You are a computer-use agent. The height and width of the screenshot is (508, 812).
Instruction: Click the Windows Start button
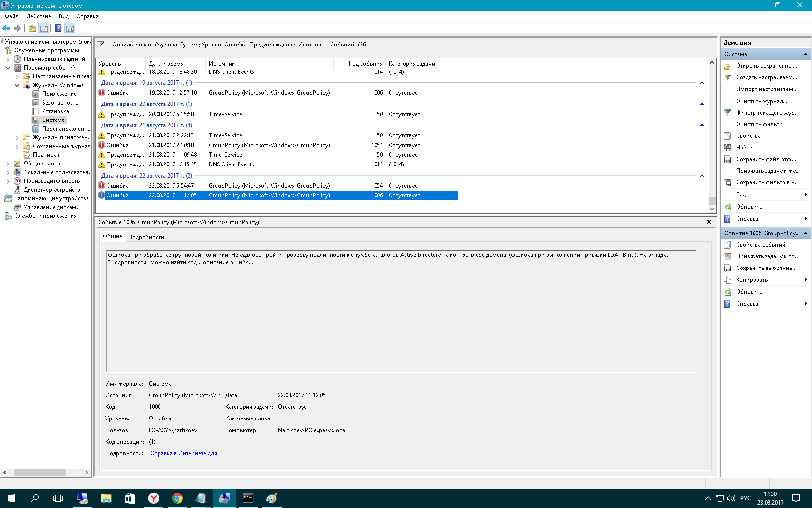12,498
